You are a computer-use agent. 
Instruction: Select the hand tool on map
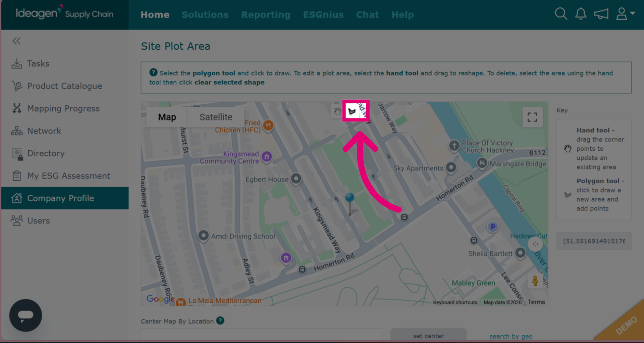point(337,111)
